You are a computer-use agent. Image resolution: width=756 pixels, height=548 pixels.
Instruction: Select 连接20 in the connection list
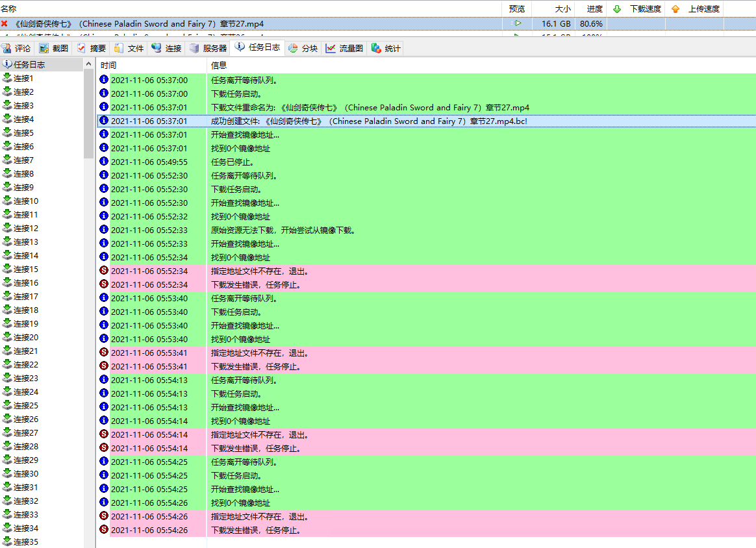[x=26, y=338]
